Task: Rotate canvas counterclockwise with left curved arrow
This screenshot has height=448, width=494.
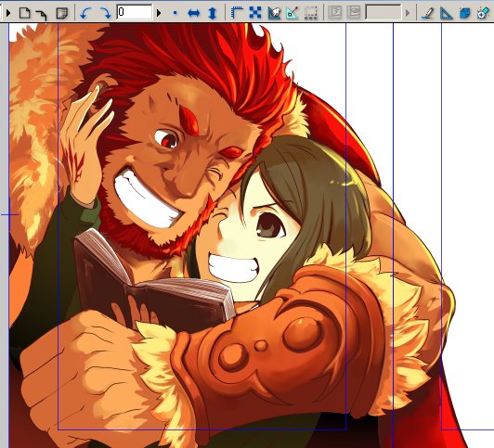Action: (x=85, y=13)
